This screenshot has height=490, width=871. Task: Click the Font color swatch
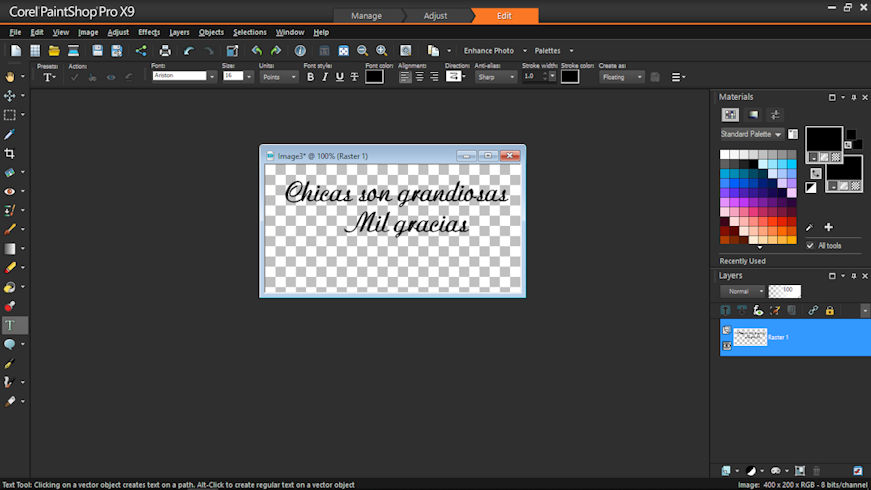tap(374, 77)
